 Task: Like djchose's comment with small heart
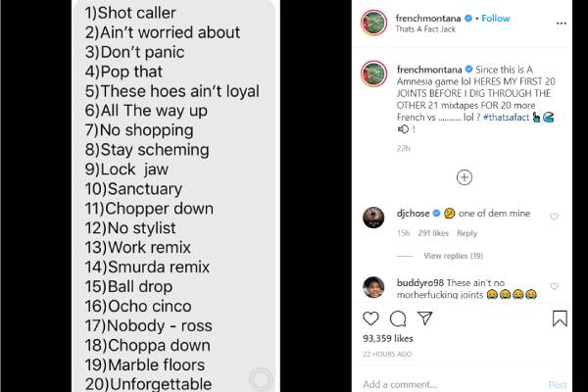[555, 217]
